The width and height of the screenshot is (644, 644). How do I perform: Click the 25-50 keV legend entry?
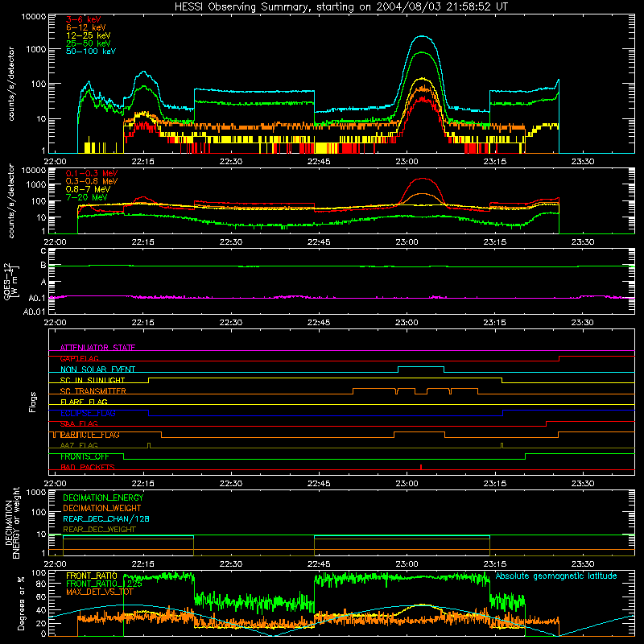pos(89,43)
